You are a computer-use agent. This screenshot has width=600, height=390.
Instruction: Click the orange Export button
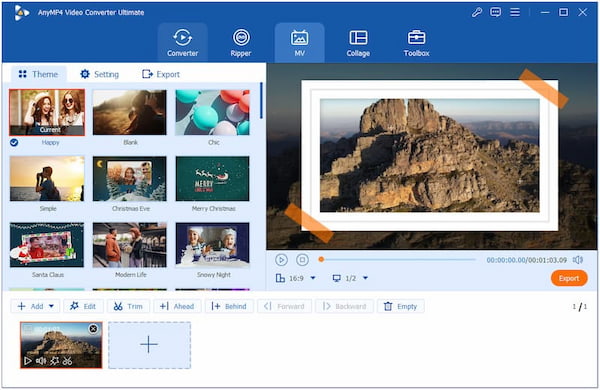pyautogui.click(x=569, y=278)
